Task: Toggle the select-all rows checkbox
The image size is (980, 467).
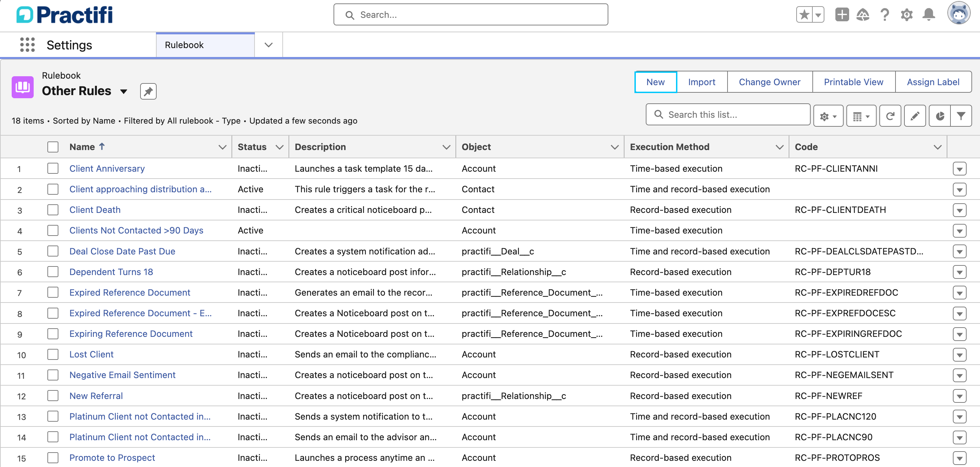Action: tap(53, 147)
